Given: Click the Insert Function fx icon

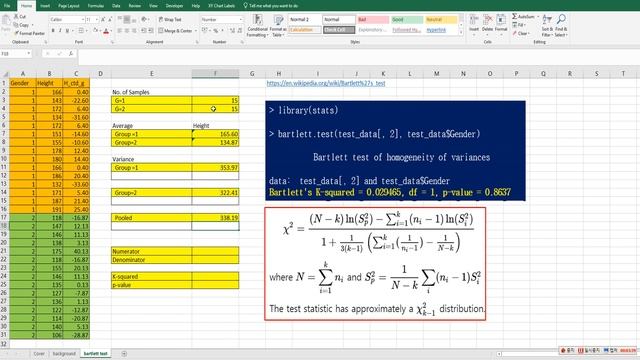Looking at the screenshot, I should [x=71, y=53].
